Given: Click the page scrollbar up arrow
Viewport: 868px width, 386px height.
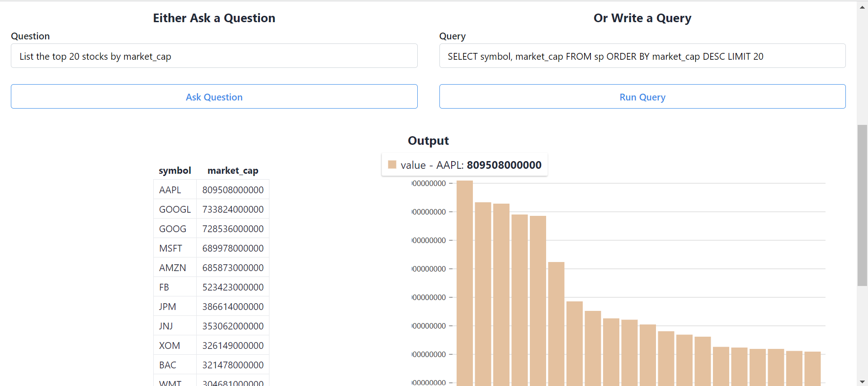Looking at the screenshot, I should (x=862, y=8).
